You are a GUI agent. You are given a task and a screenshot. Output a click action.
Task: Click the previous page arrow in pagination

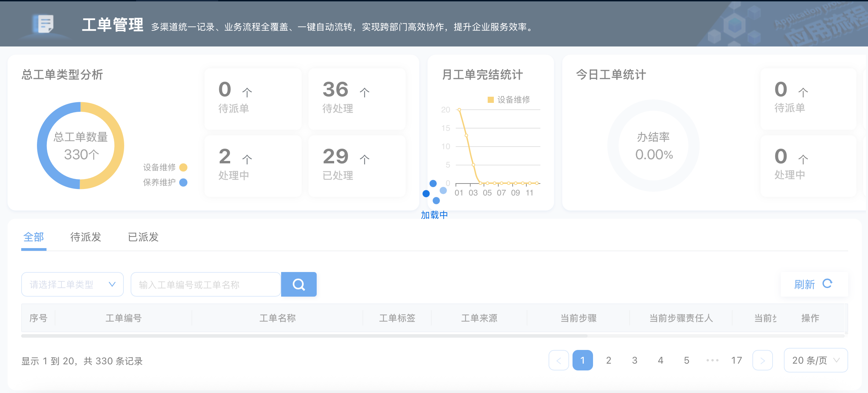point(559,360)
